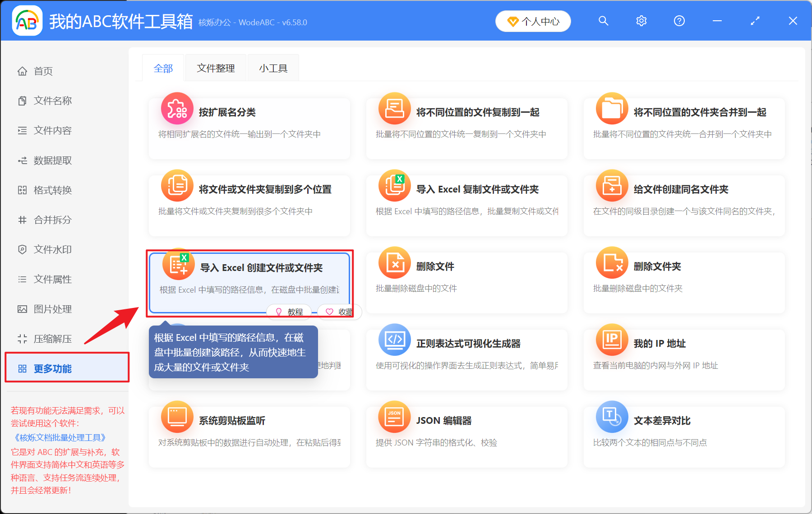Select the 文本差异对比 tool icon
Image resolution: width=812 pixels, height=514 pixels.
coord(611,417)
